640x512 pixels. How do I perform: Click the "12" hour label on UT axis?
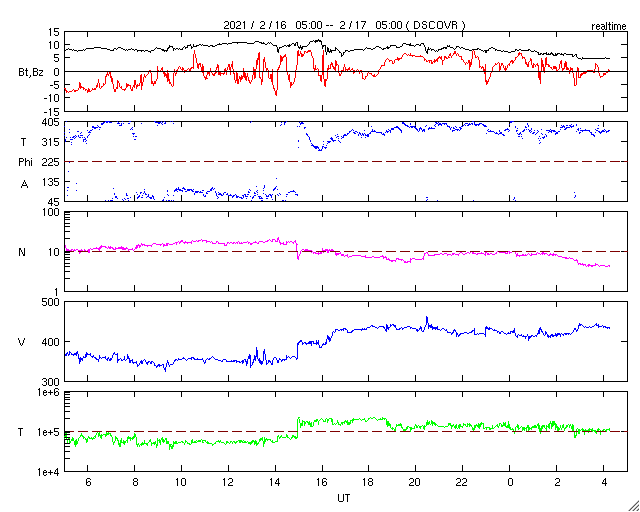(228, 483)
